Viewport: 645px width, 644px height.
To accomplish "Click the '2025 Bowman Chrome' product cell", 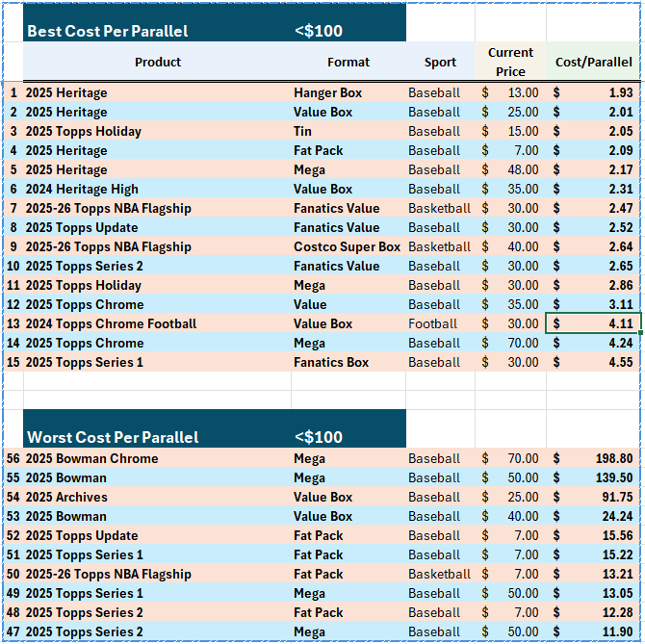I will [x=157, y=458].
